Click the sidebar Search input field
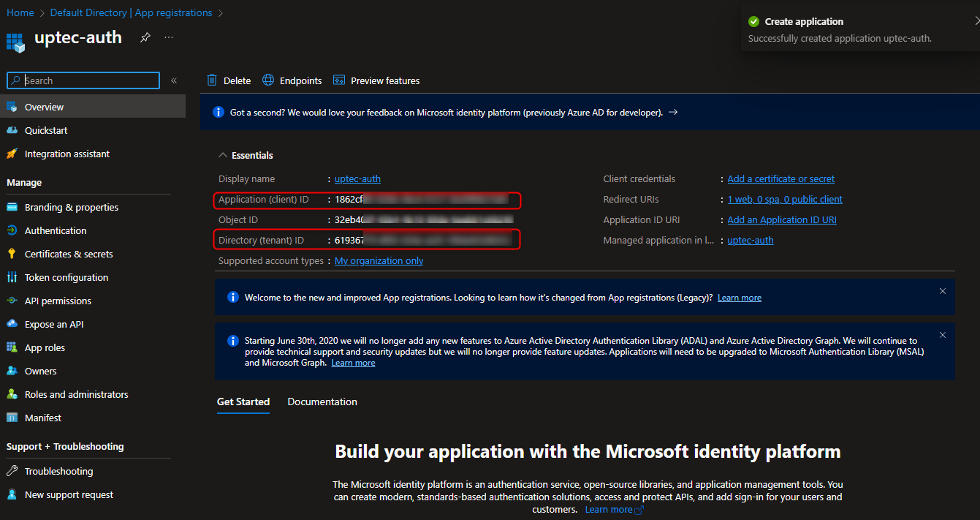This screenshot has width=980, height=520. pyautogui.click(x=89, y=80)
